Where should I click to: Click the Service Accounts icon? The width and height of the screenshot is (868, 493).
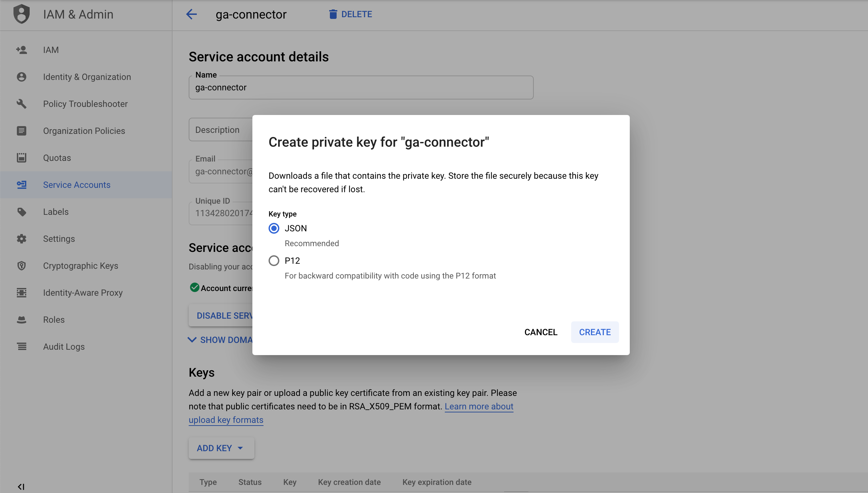click(x=22, y=184)
